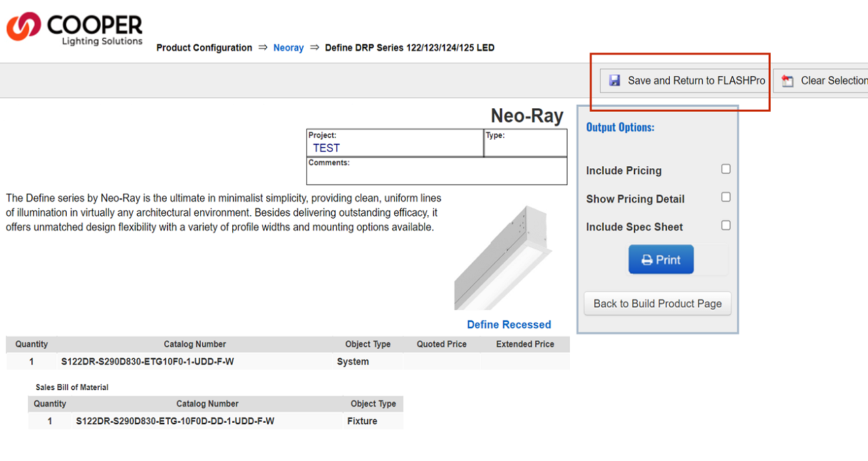The height and width of the screenshot is (461, 868).
Task: Click the Neo-Ray heading
Action: point(527,116)
